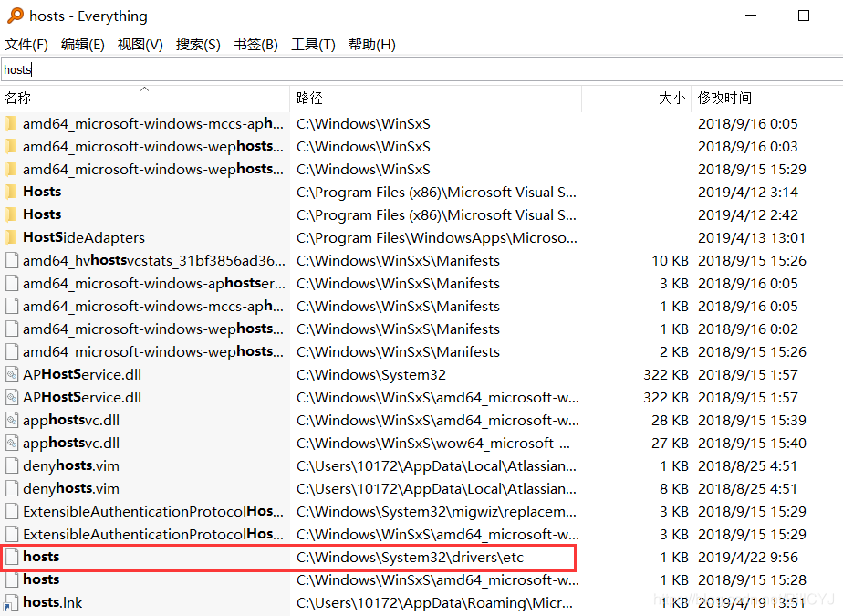The height and width of the screenshot is (616, 843).
Task: Click DLL icon of apphostsvc.dll 27 KB
Action: pyautogui.click(x=11, y=443)
